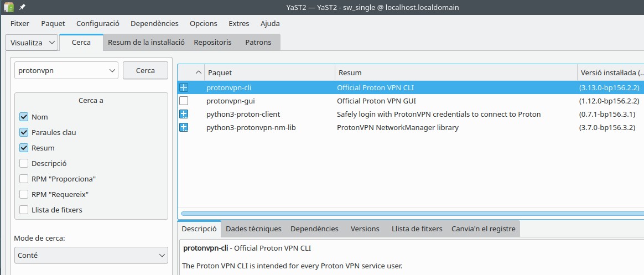Click the Official Proton VPN GUI summary
Viewport: 644px width, 275px height.
tap(377, 101)
